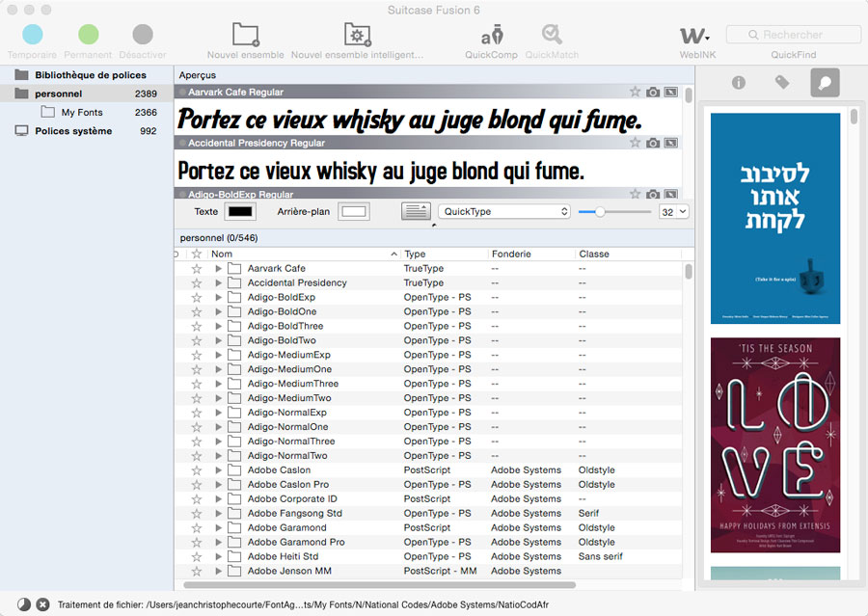The image size is (868, 616).
Task: Toggle favorite star for Aarvark Cafe Regular preview
Action: coord(635,92)
